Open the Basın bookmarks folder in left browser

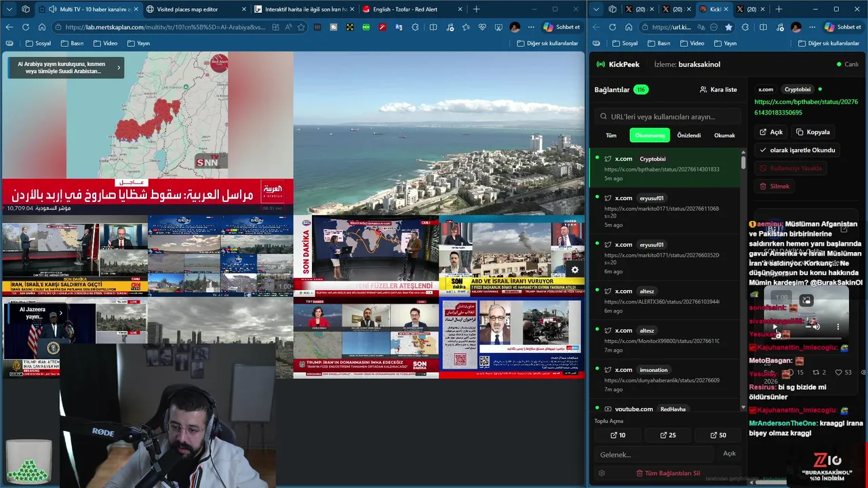(x=72, y=43)
